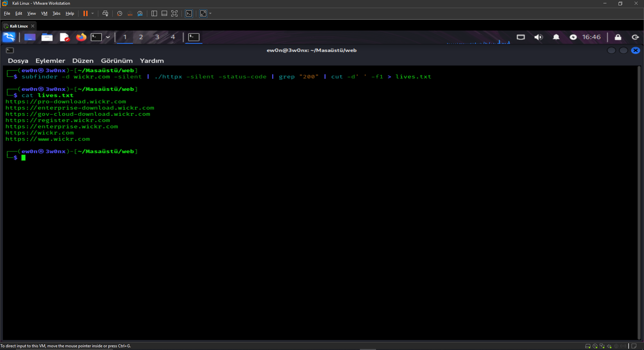Viewport: 644px width, 350px height.
Task: Click the show desktop icon in Kali panel
Action: (30, 37)
